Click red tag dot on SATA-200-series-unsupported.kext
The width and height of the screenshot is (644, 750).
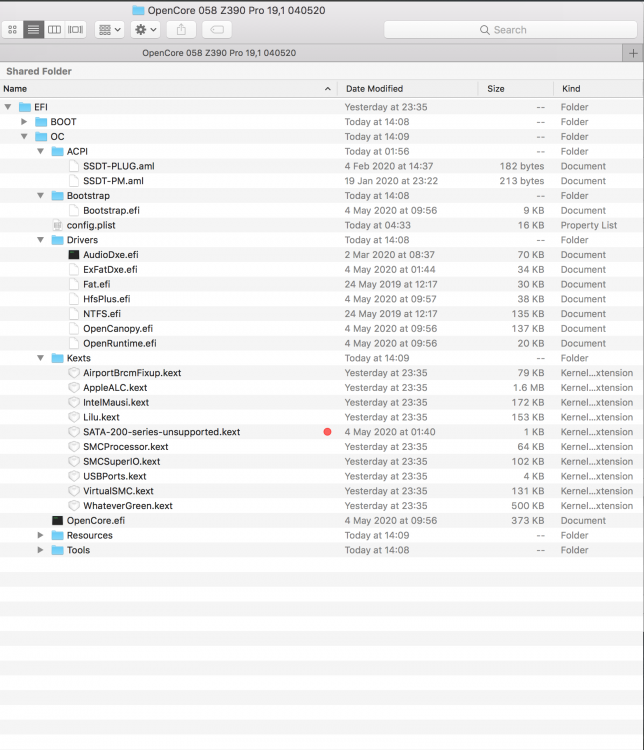pos(327,432)
